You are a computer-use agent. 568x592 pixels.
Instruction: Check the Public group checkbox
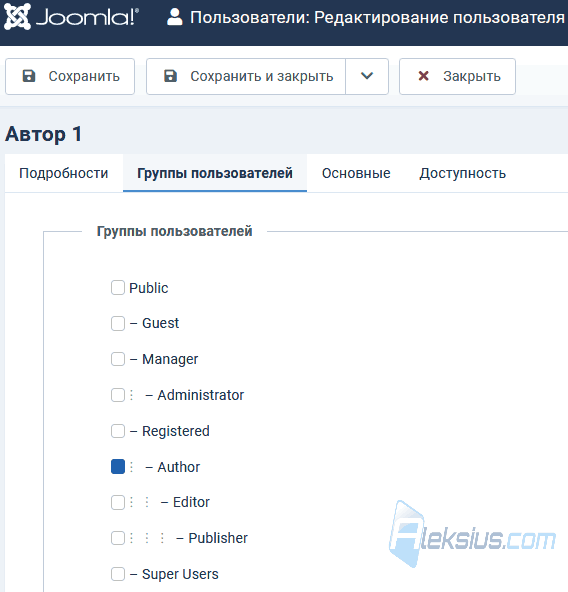[118, 287]
